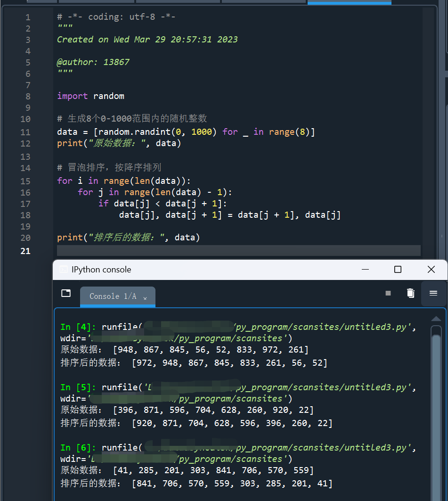Click the 'if data[j] < data[j + 1]' line
The image size is (448, 501).
[163, 204]
